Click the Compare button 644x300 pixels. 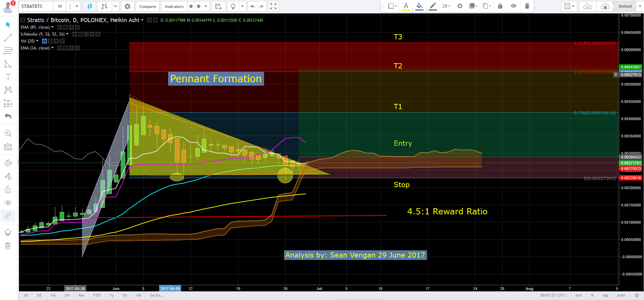tap(148, 6)
